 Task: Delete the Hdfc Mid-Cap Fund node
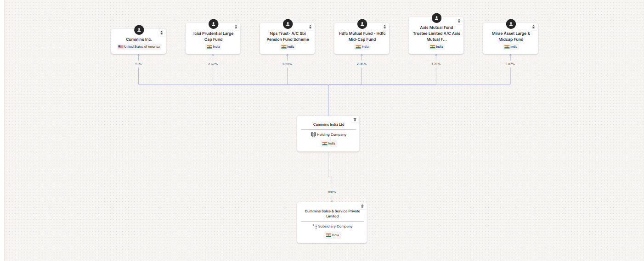click(x=384, y=27)
